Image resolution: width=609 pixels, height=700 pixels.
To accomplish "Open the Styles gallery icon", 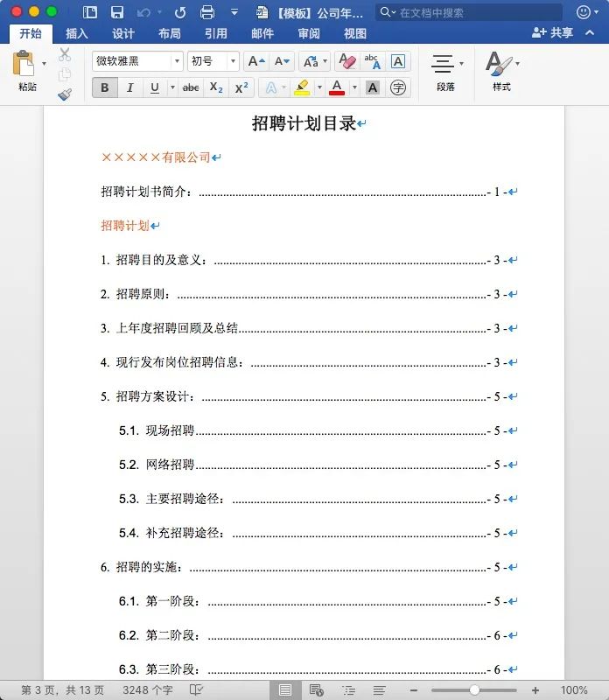I will [501, 72].
